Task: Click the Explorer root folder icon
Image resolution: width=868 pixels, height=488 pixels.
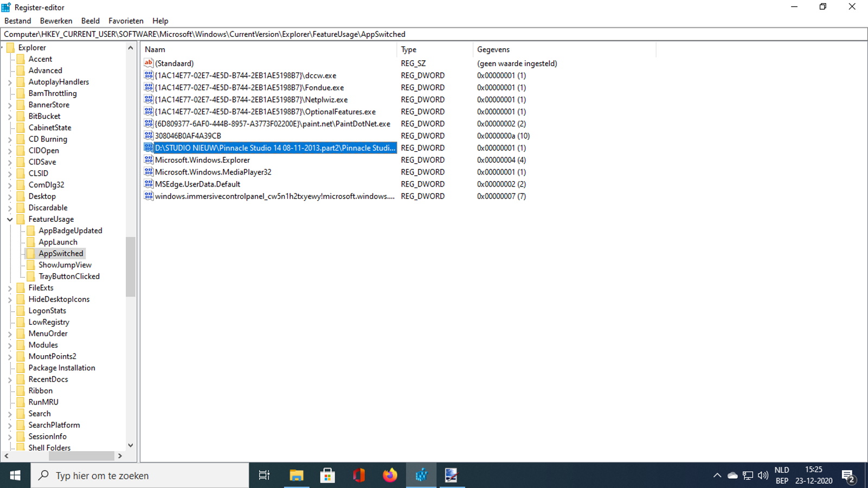Action: [x=10, y=48]
